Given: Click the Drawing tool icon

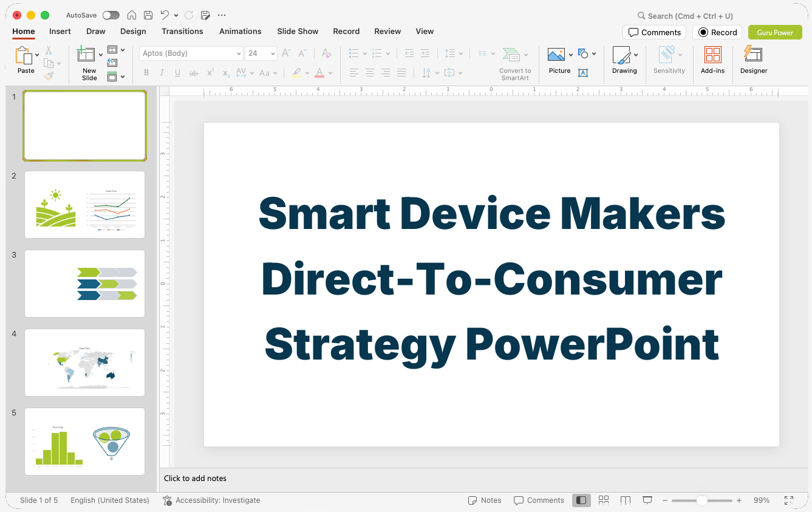Looking at the screenshot, I should [x=621, y=55].
